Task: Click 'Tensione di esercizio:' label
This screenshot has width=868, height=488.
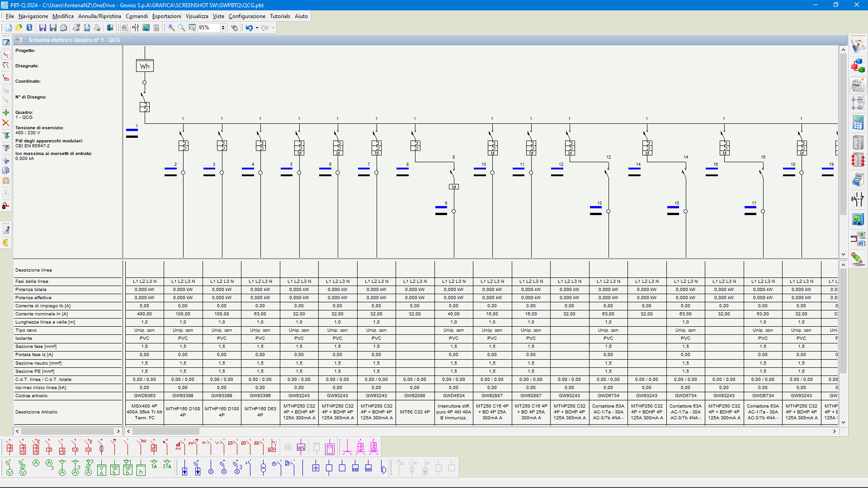Action: click(39, 128)
